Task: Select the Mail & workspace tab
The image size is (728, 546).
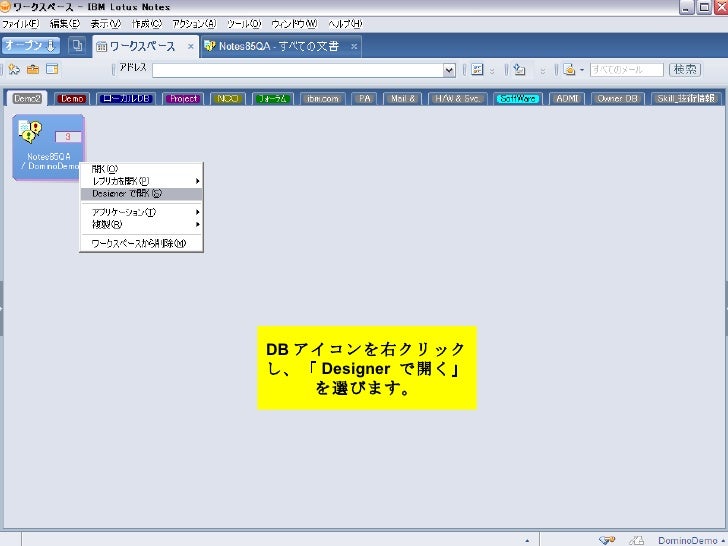Action: (403, 98)
